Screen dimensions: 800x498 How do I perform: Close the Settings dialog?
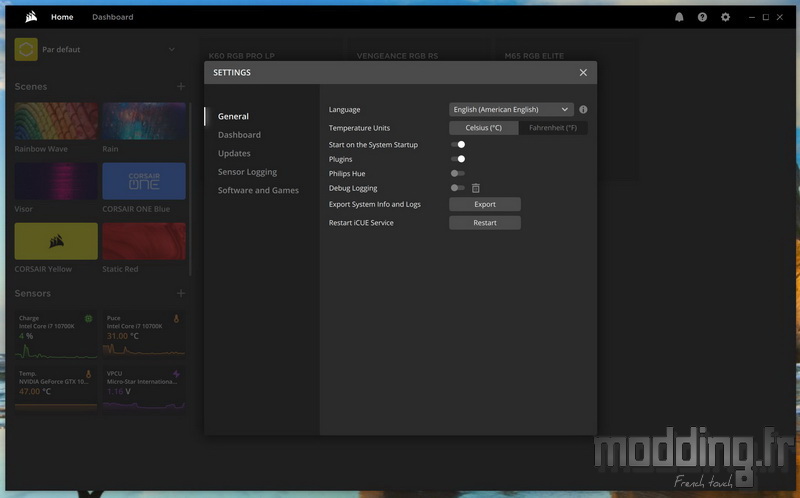(x=583, y=72)
